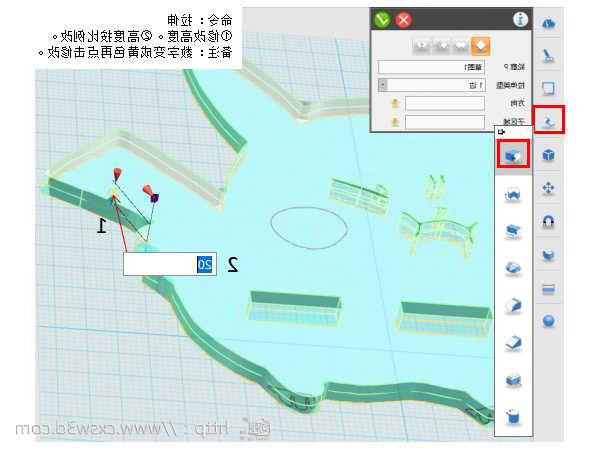The image size is (600, 453).
Task: Open the material render sphere tool
Action: (x=549, y=321)
